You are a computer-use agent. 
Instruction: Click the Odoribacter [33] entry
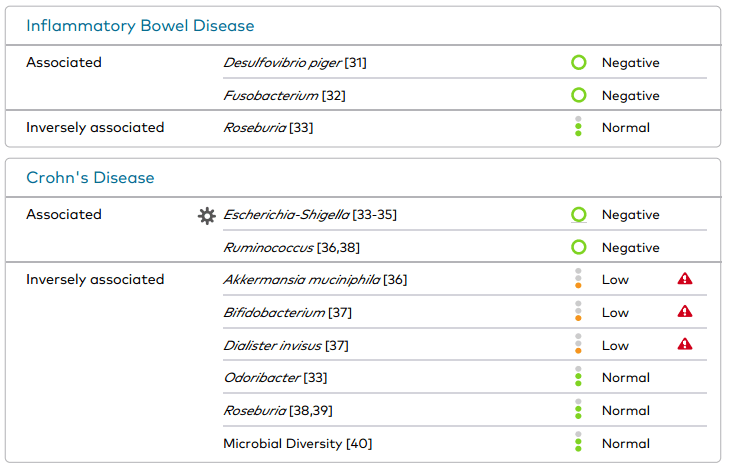coord(275,378)
